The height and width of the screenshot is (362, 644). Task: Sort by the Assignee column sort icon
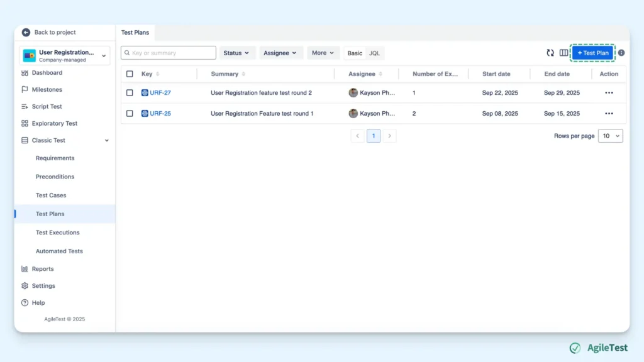point(380,74)
